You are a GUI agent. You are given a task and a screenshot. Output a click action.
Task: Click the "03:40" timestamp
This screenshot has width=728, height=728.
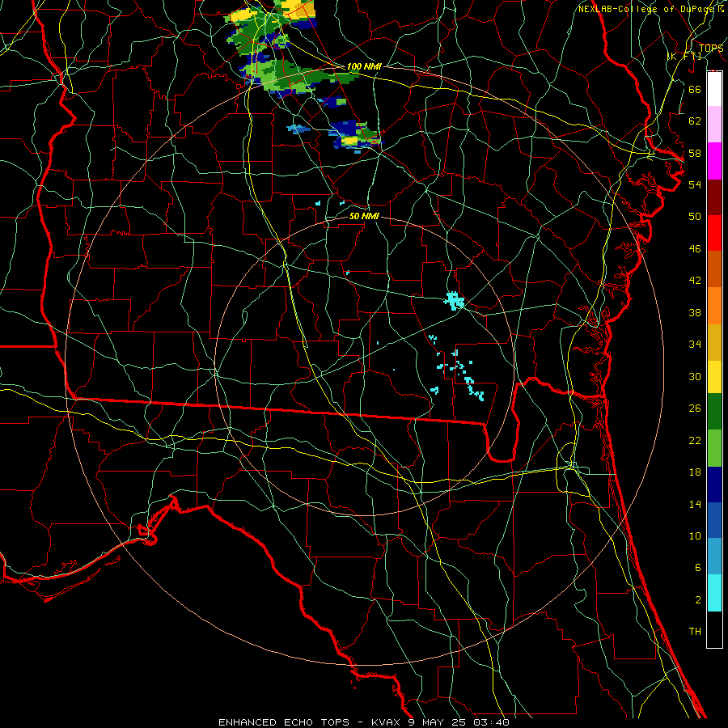(491, 722)
